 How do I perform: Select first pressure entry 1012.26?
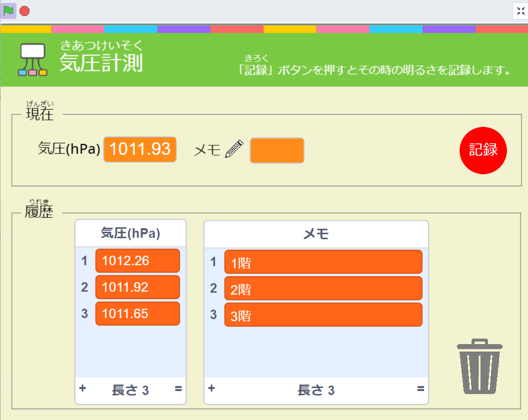tap(137, 261)
